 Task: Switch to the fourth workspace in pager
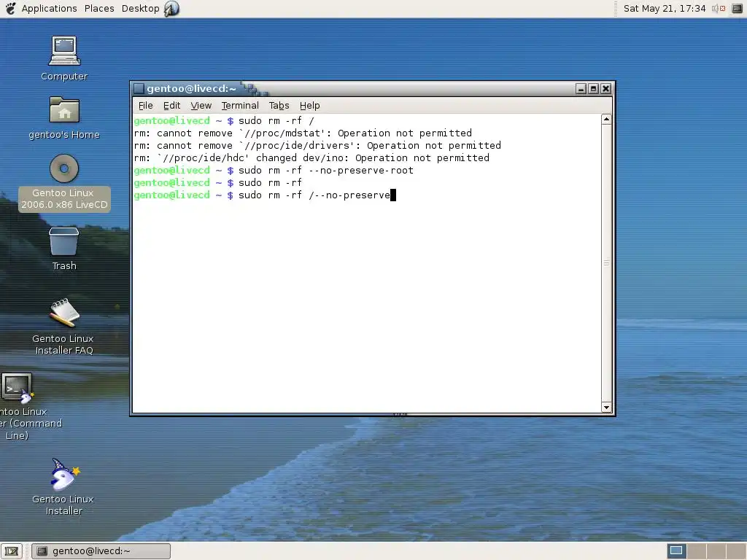coord(735,551)
